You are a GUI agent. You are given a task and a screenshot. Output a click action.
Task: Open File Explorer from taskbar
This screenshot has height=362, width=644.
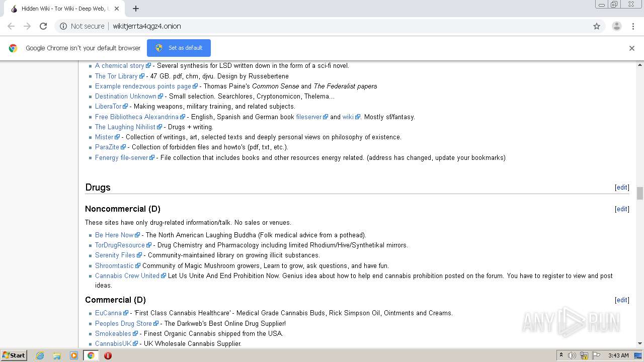coord(57,355)
